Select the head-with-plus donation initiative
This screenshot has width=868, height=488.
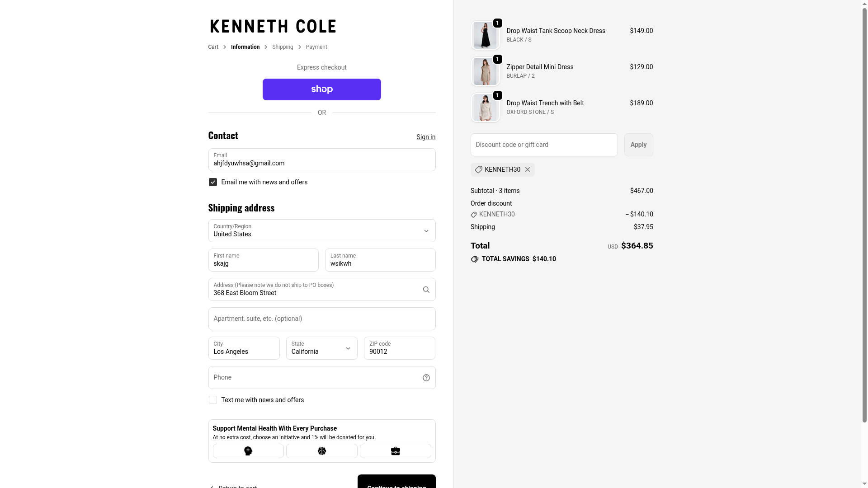coord(248,451)
